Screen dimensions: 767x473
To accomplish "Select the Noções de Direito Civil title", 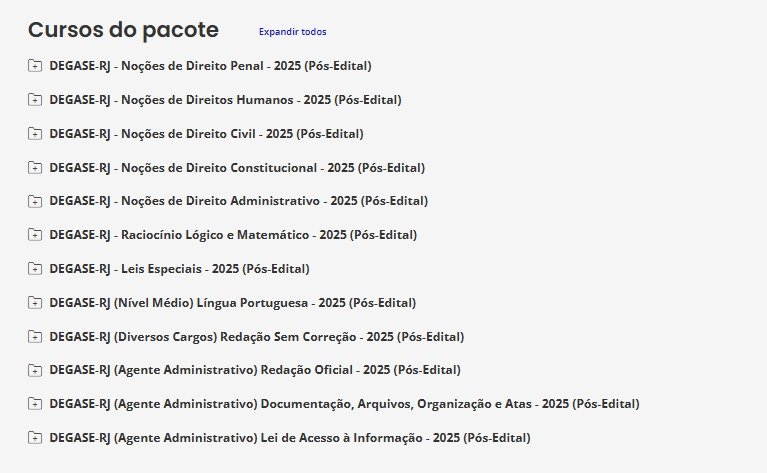I will (x=206, y=134).
